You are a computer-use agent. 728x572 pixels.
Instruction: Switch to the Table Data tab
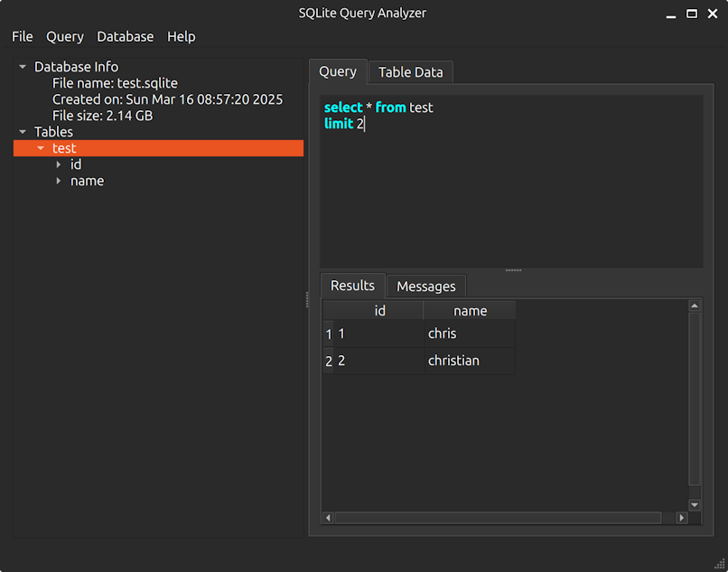tap(410, 72)
